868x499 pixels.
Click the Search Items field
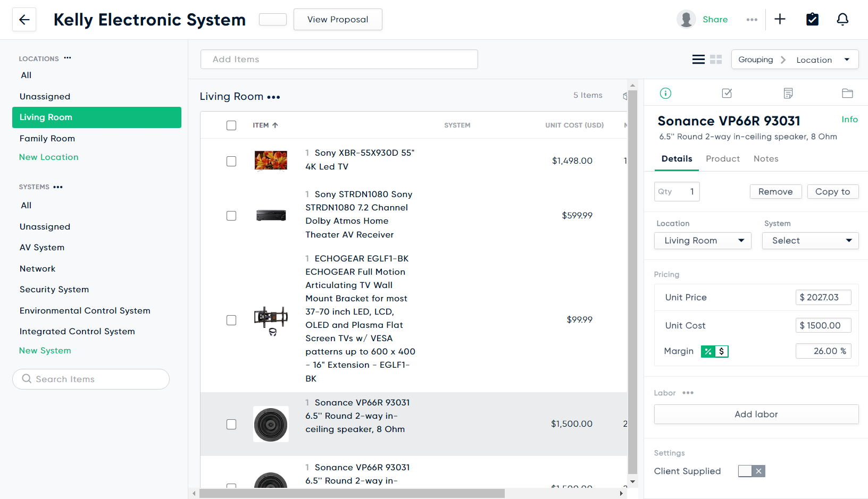coord(91,379)
